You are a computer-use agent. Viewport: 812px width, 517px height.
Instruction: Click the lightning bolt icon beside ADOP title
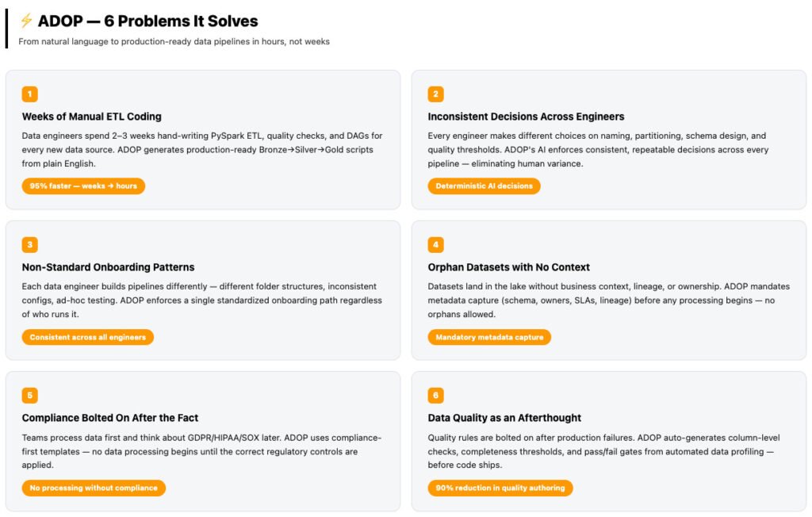coord(26,21)
